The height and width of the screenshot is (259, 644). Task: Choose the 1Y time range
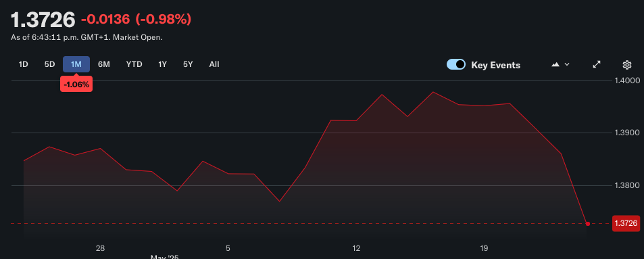point(163,64)
